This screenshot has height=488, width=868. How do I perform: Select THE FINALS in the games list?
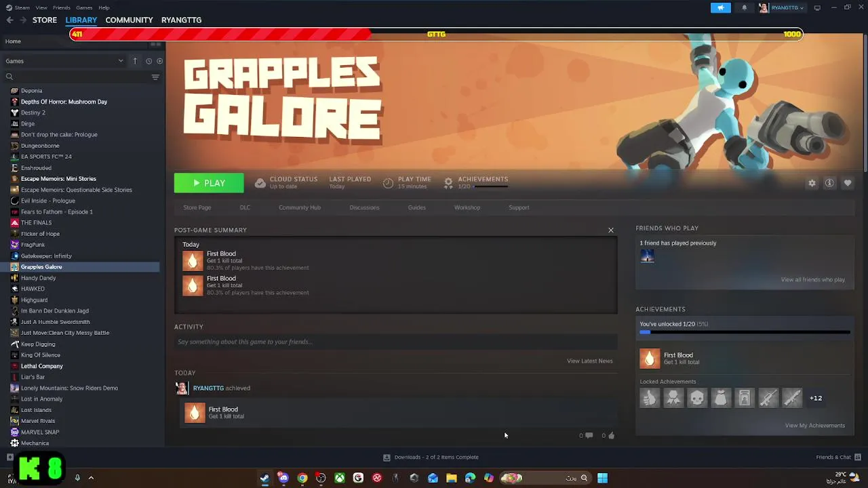click(x=36, y=222)
